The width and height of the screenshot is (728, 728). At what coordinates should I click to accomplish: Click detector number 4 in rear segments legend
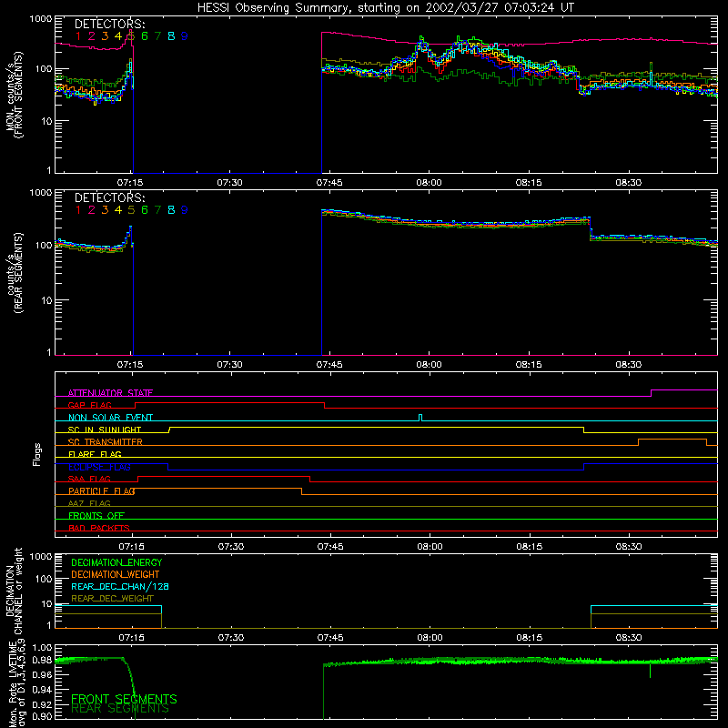(118, 210)
